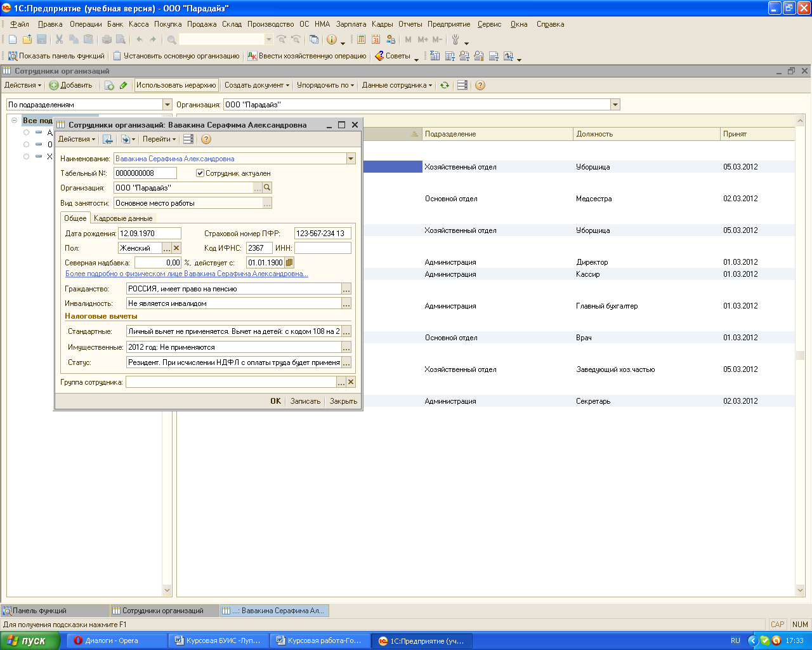Click the Советы tips icon

tap(379, 56)
